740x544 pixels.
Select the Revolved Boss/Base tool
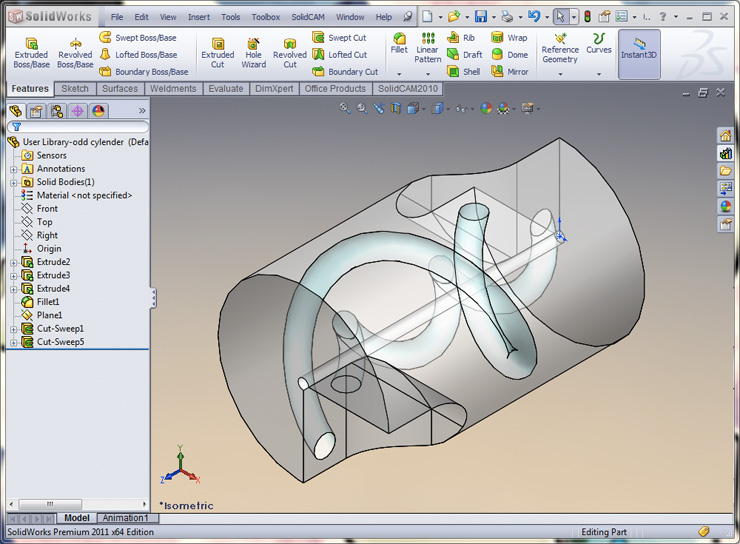point(75,53)
